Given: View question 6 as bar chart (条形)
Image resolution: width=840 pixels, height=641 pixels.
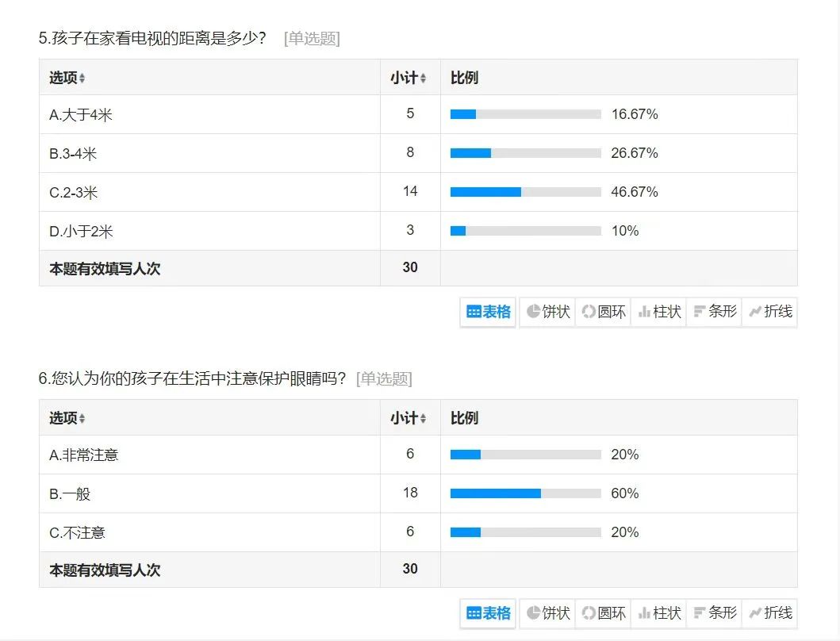Looking at the screenshot, I should (715, 613).
